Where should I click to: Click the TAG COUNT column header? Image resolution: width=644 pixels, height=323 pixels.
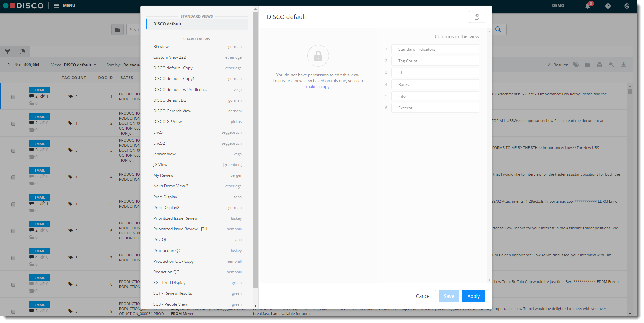pyautogui.click(x=74, y=78)
